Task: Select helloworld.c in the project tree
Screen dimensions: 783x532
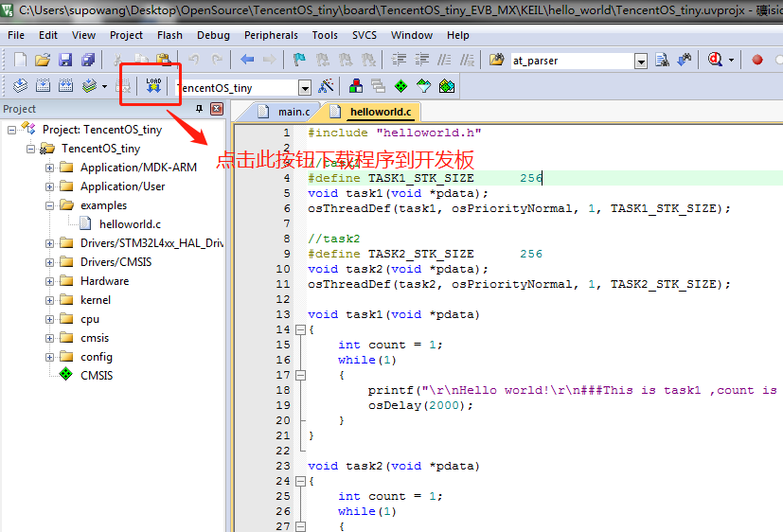Action: [130, 224]
